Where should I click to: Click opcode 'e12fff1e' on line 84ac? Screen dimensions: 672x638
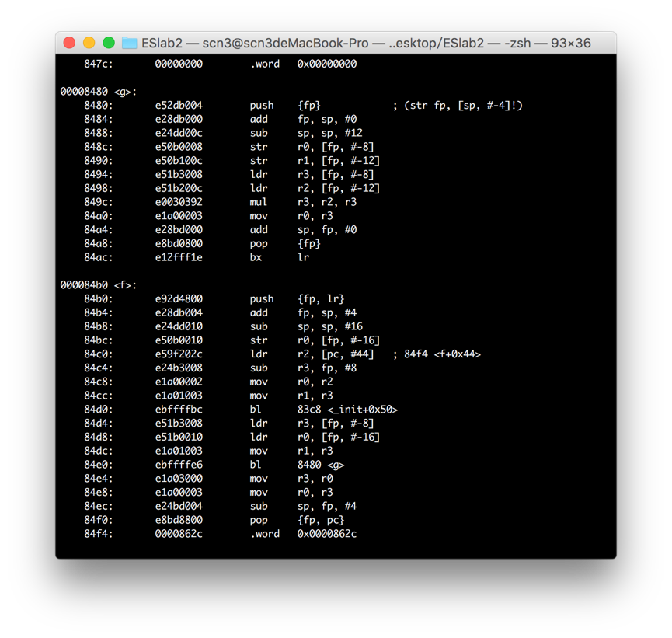(x=179, y=257)
